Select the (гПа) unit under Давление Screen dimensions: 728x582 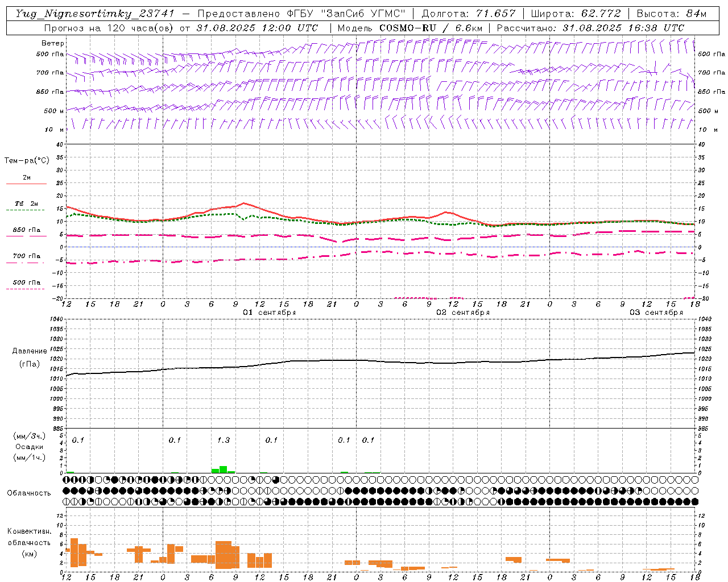coord(29,364)
